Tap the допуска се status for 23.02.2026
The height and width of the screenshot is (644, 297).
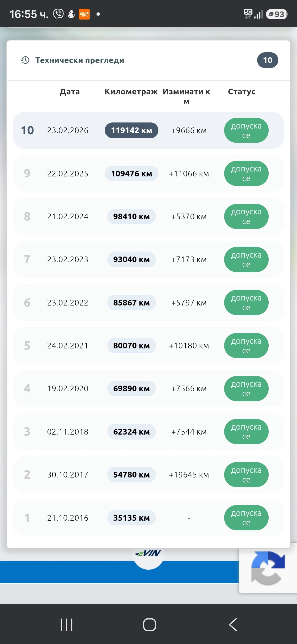[246, 130]
